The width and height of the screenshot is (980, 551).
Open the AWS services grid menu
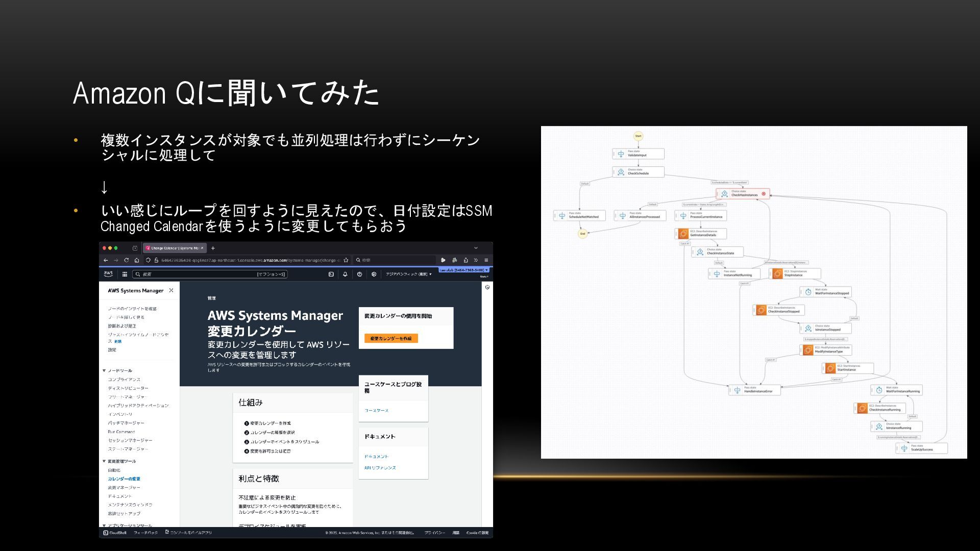tap(125, 274)
